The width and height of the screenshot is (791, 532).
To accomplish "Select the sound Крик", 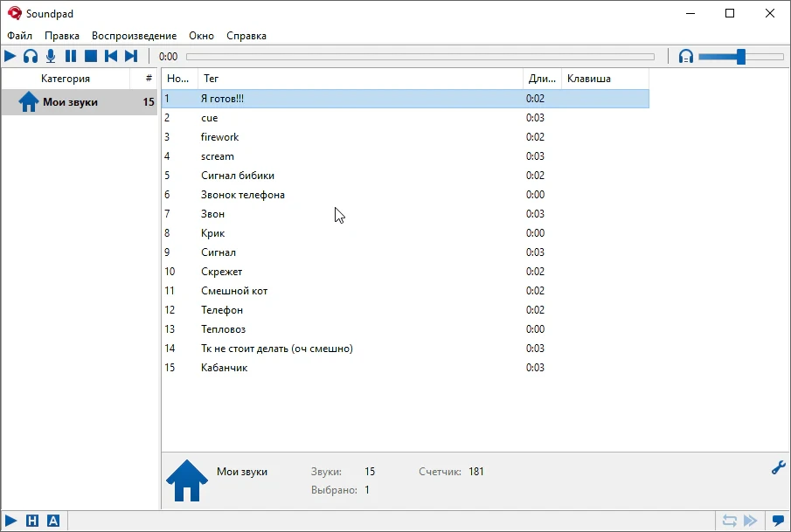I will point(405,233).
